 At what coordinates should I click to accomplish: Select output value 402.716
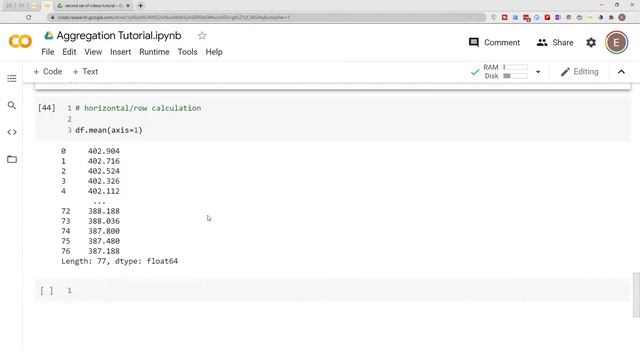tap(104, 161)
